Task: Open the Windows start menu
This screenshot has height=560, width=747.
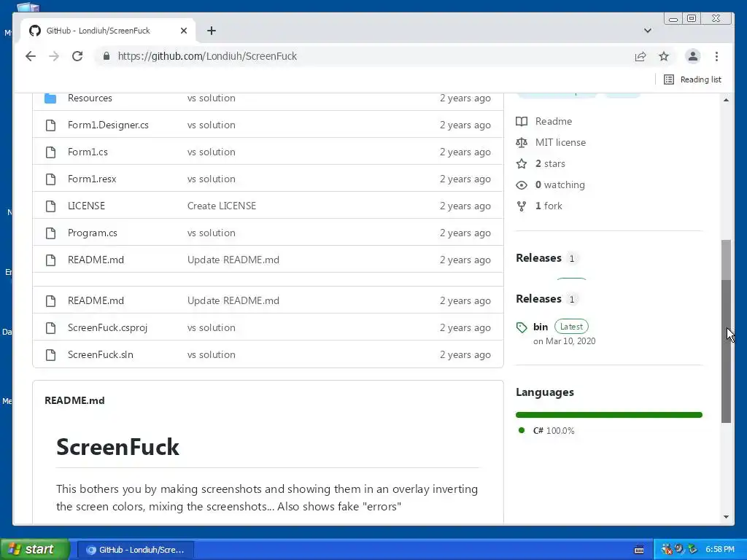Action: (35, 549)
